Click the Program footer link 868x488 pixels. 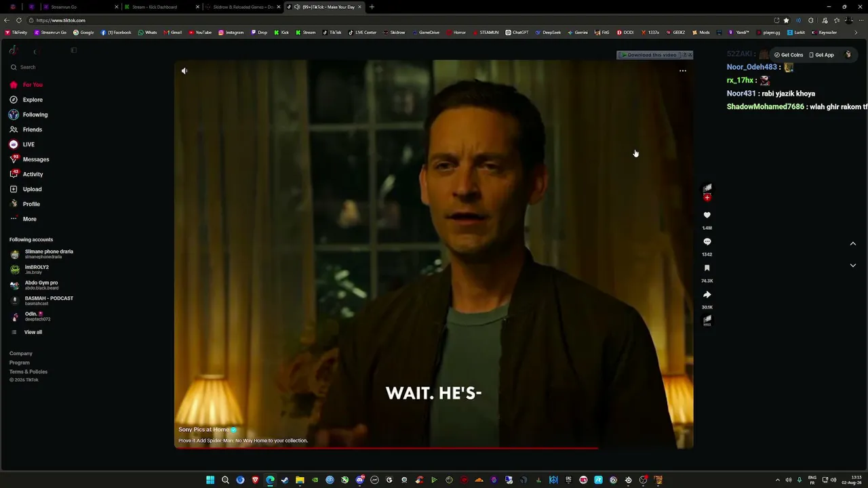coord(20,363)
